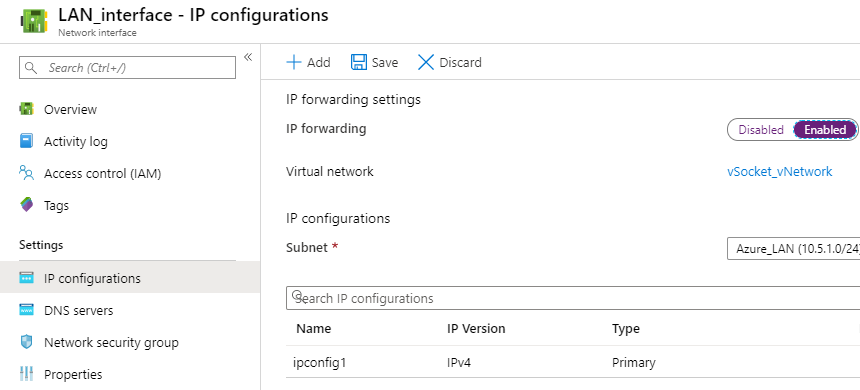Click the Virtual network label

(x=330, y=172)
